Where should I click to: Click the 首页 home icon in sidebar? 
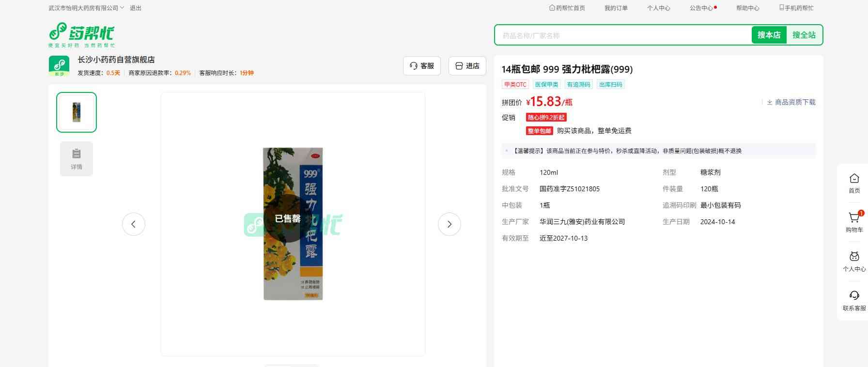coord(854,179)
